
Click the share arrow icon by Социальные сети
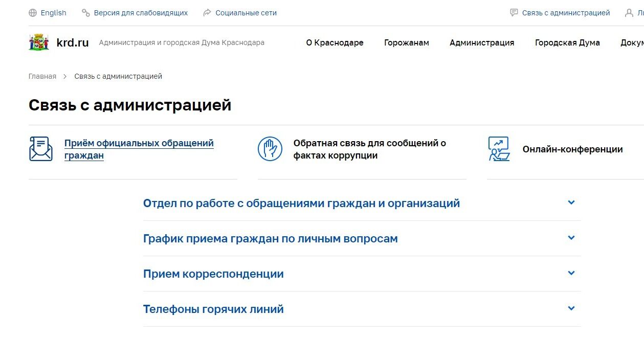[x=207, y=13]
